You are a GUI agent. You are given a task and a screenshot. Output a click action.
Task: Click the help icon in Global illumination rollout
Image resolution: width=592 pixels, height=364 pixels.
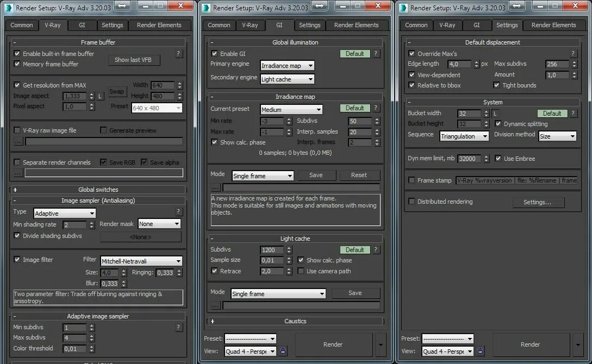click(x=376, y=54)
